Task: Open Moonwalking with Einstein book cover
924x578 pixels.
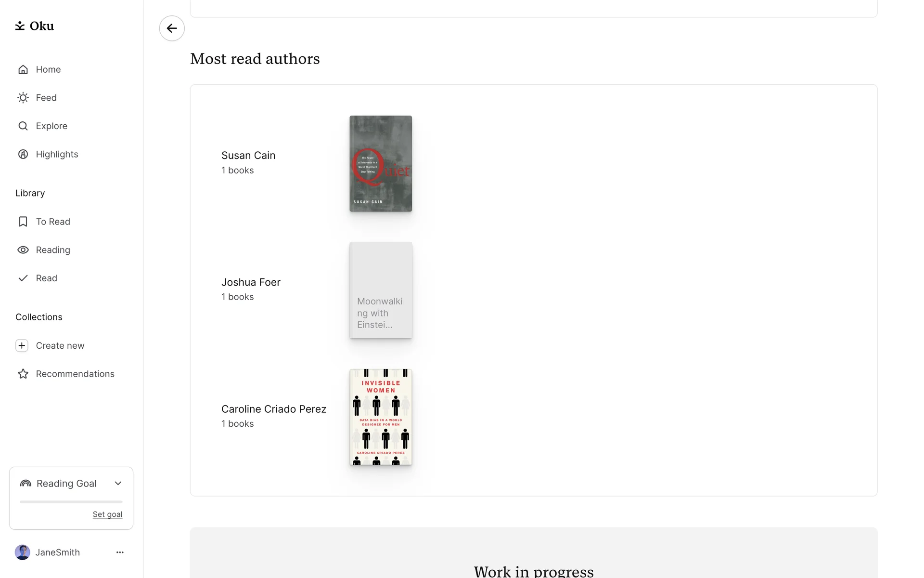Action: tap(381, 290)
